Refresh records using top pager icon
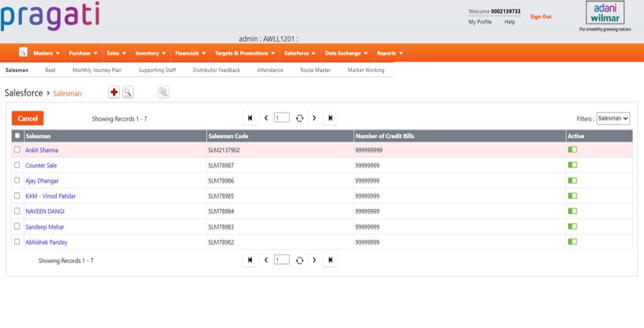This screenshot has height=328, width=644. (x=300, y=118)
